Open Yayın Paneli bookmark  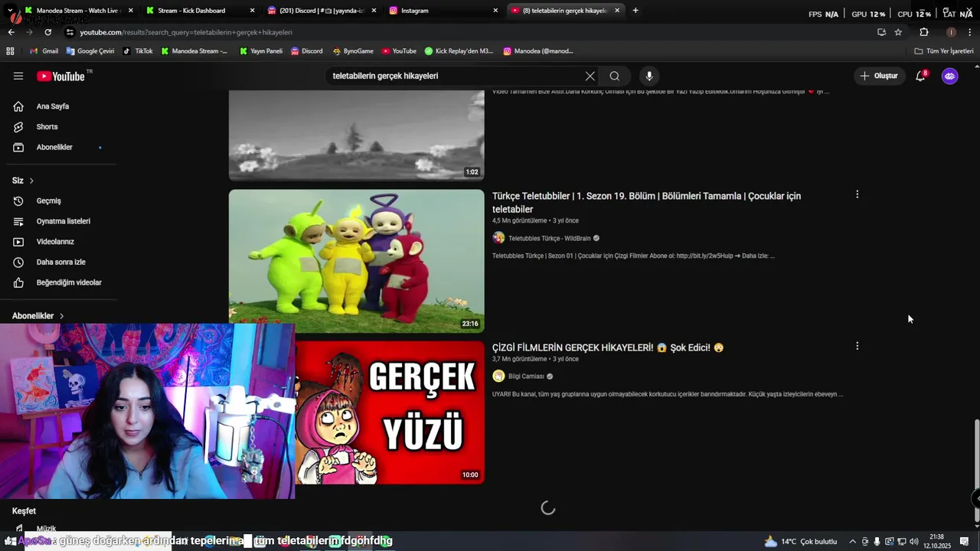(260, 51)
